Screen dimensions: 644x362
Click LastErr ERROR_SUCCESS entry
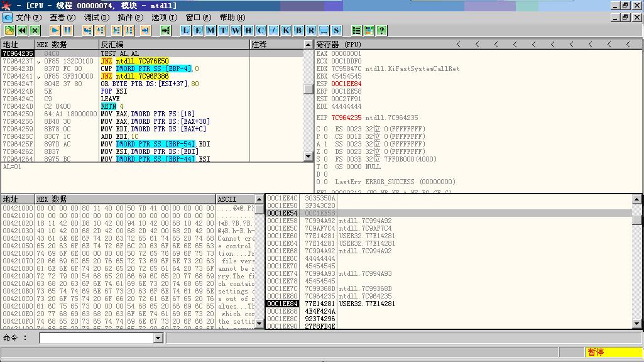(x=395, y=182)
